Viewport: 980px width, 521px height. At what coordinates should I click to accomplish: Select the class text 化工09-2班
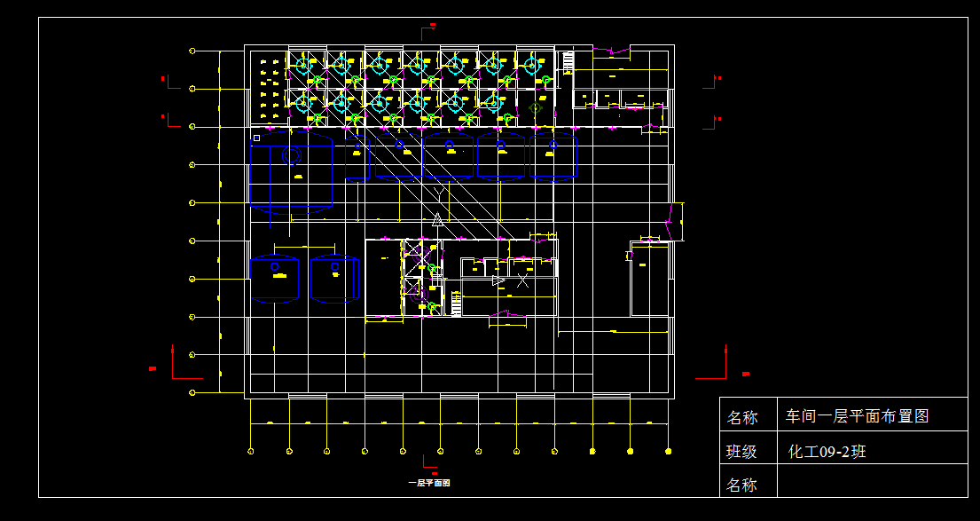[827, 452]
